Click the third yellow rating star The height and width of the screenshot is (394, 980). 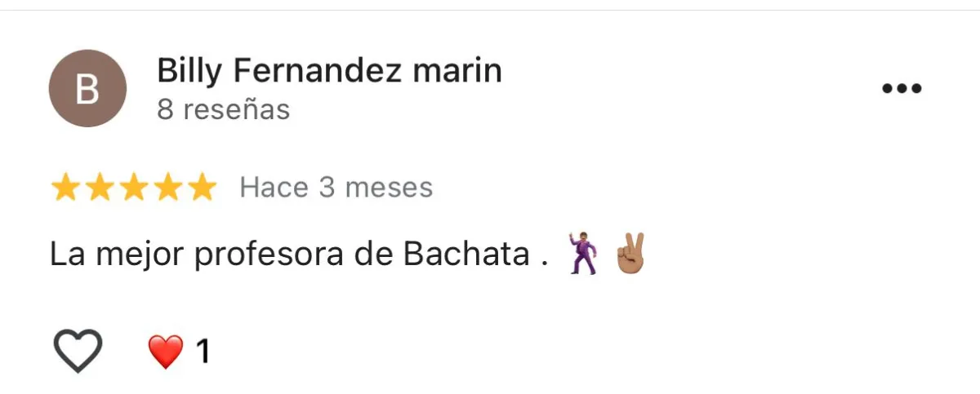point(134,188)
